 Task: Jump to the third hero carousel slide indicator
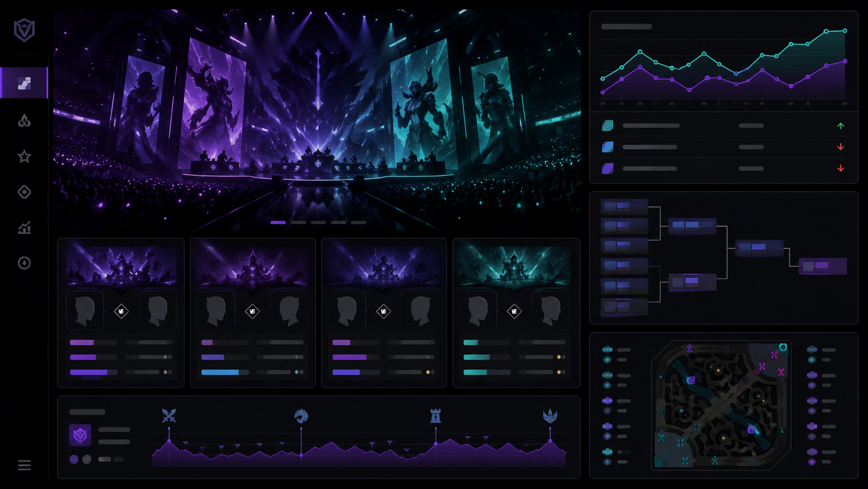click(x=318, y=222)
